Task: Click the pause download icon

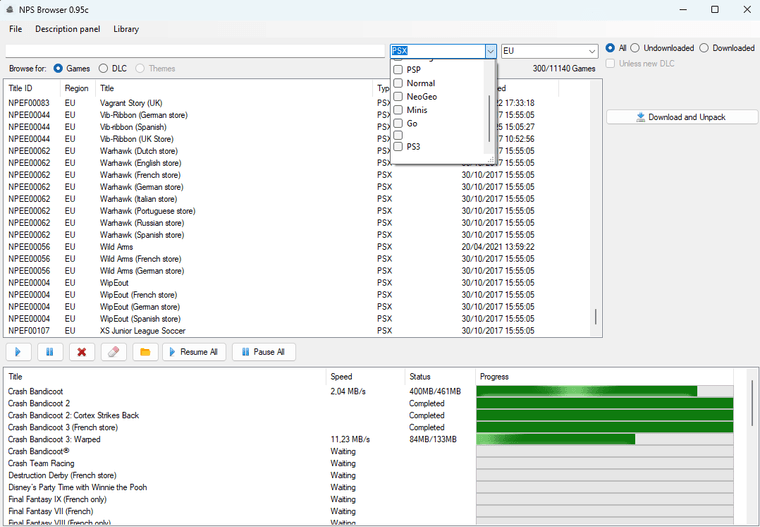Action: [50, 352]
